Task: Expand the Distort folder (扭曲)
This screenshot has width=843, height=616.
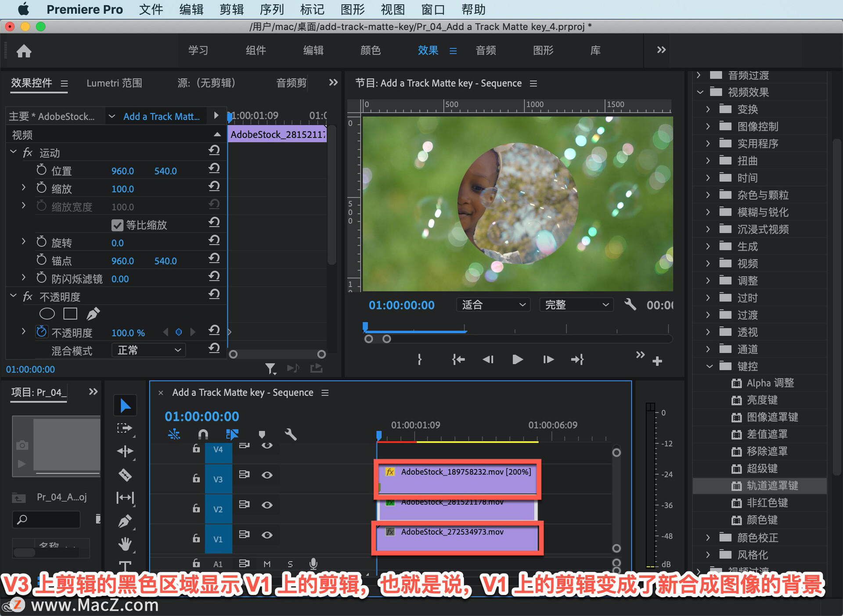Action: click(x=708, y=161)
